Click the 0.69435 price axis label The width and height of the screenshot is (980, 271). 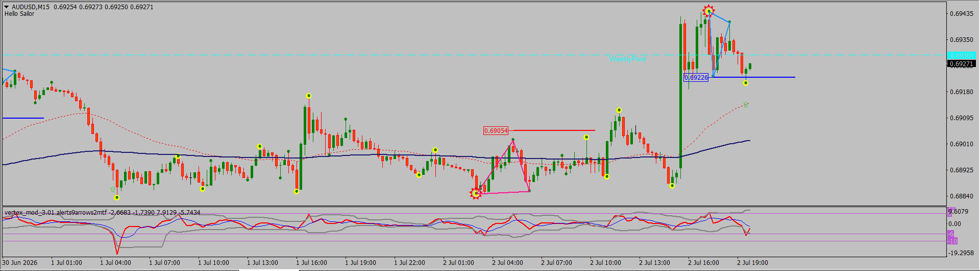961,14
